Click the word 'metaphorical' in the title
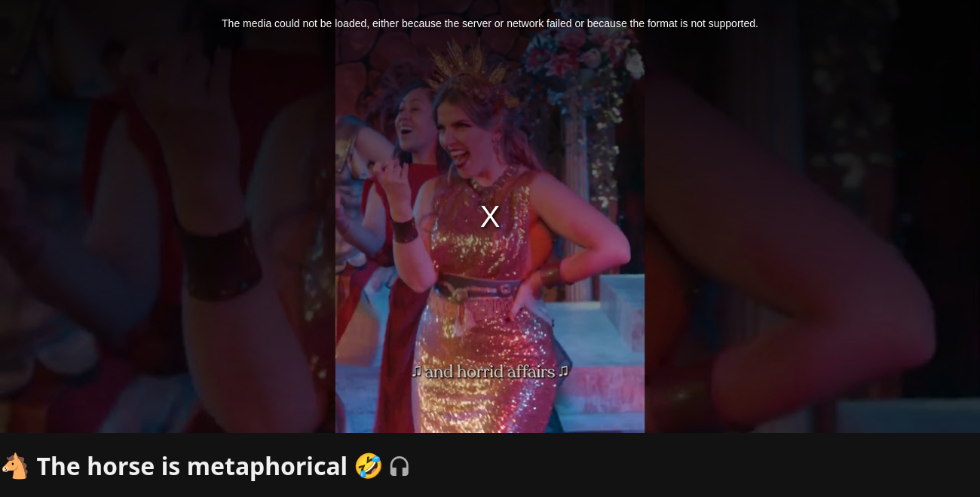 pos(267,467)
